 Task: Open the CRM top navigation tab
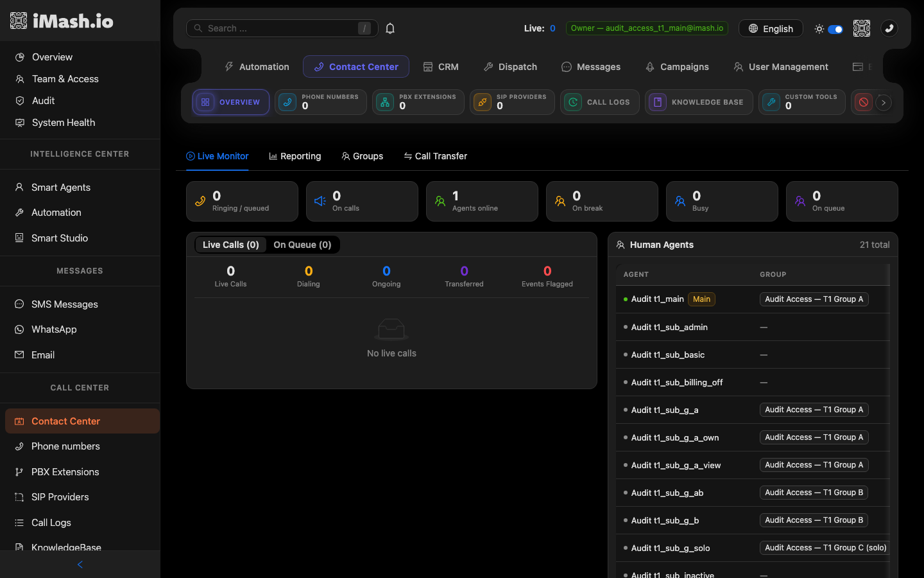(441, 67)
